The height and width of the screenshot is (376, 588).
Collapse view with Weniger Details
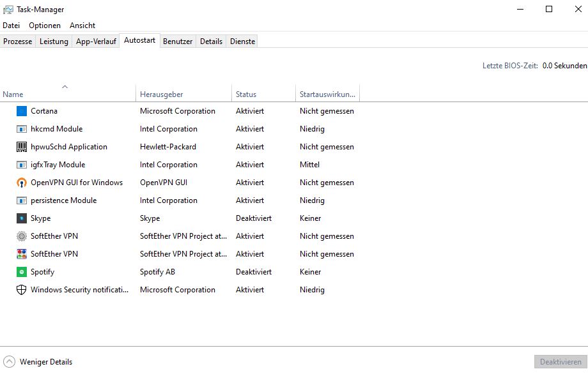click(x=38, y=362)
